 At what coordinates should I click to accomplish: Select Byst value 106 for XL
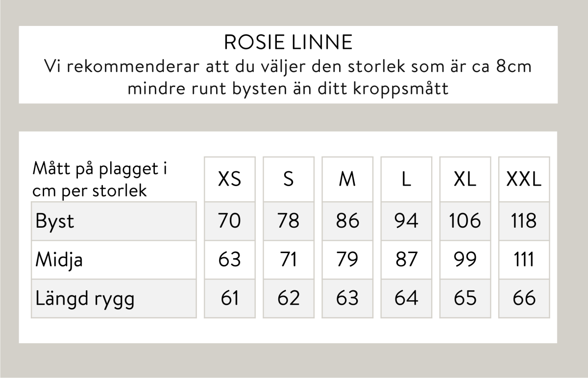465,221
